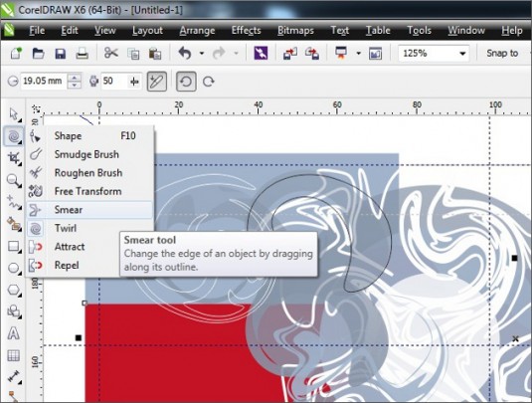
Task: Open the 125% zoom level dropdown
Action: click(x=462, y=54)
